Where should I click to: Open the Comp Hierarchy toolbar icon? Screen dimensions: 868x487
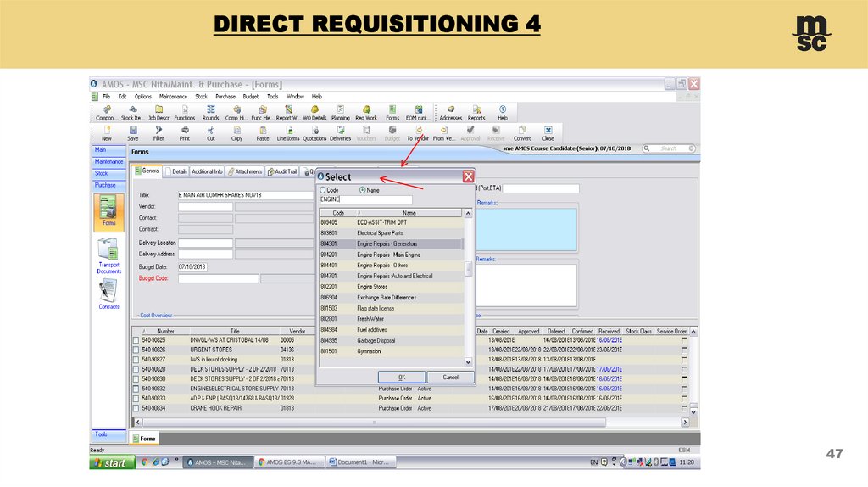point(236,113)
